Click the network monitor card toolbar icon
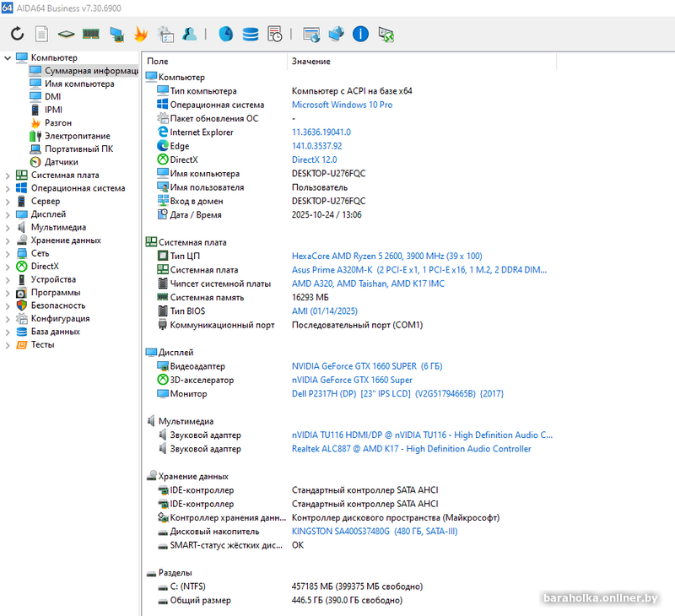 [116, 35]
